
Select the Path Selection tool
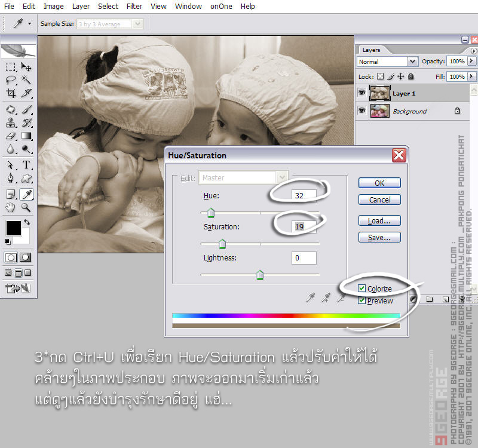coord(11,165)
